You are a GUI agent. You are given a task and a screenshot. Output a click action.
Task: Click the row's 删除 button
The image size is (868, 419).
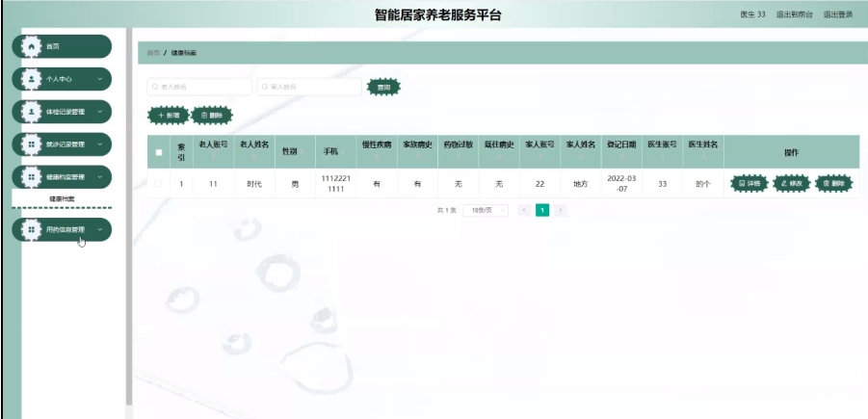833,183
